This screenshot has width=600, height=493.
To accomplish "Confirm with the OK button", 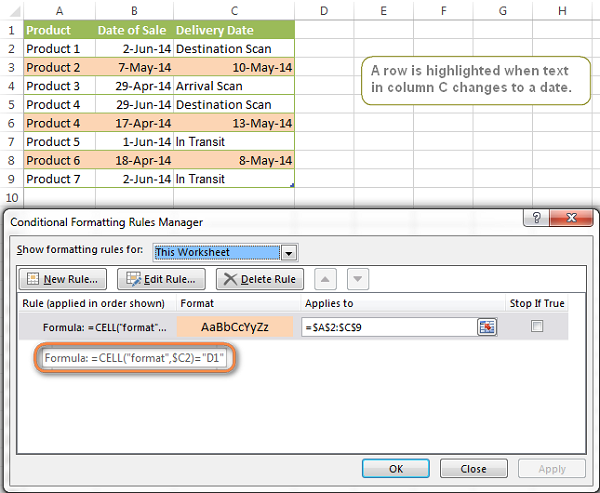I will (396, 469).
